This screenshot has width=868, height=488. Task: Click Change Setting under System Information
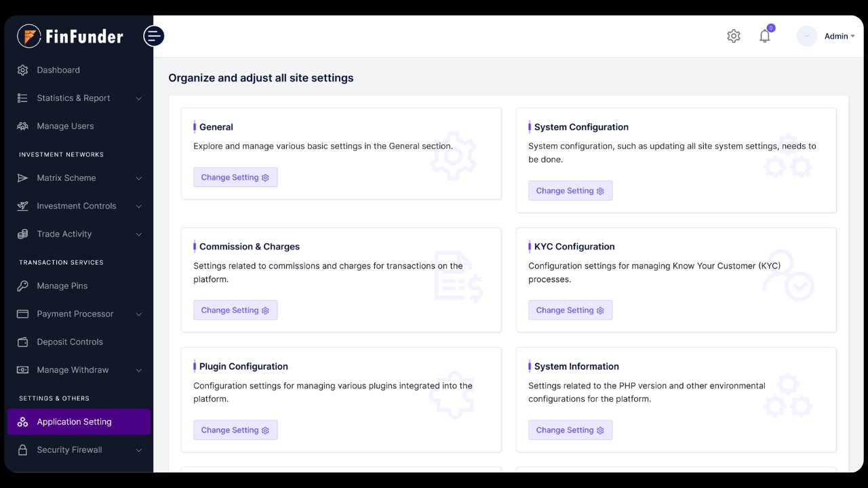[x=570, y=430]
